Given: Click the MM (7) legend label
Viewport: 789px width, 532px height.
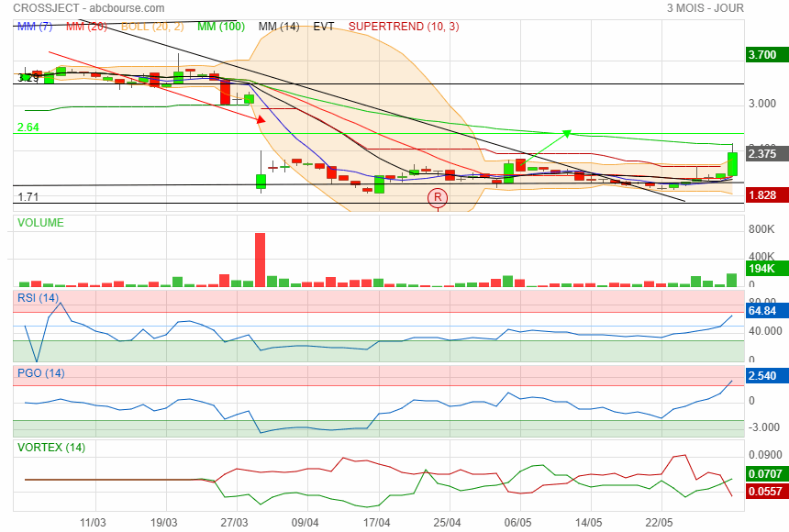Looking at the screenshot, I should [x=35, y=27].
